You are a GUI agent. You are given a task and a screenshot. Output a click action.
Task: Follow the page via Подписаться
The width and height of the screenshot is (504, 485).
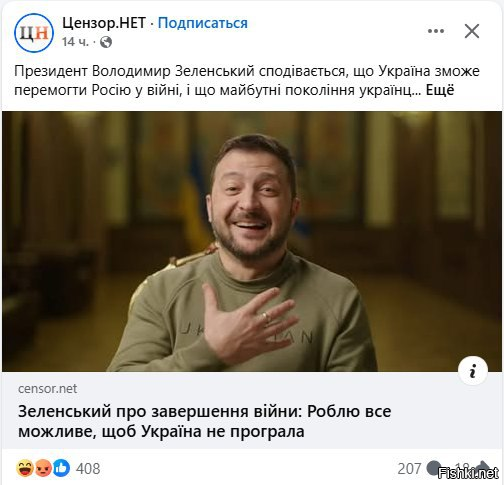tap(203, 23)
